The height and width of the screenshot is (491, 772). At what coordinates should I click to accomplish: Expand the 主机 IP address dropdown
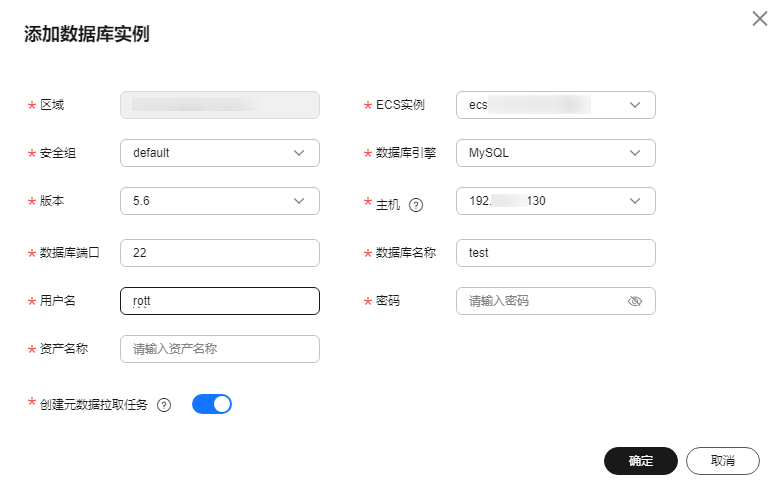555,201
